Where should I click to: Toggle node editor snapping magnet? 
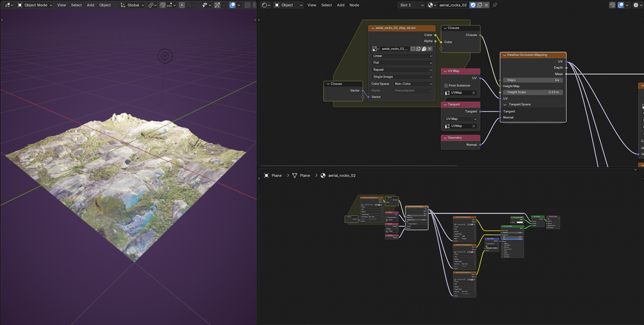[x=613, y=5]
